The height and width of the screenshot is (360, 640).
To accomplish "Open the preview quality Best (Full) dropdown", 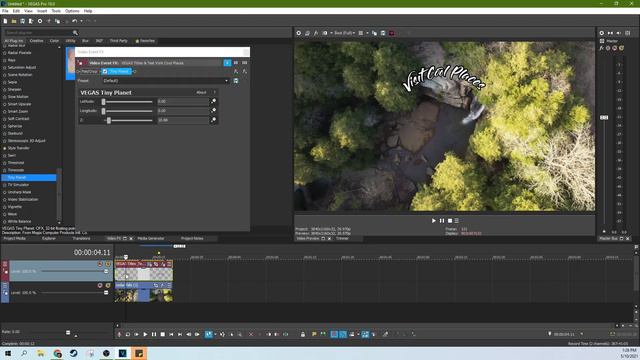I will (x=344, y=33).
